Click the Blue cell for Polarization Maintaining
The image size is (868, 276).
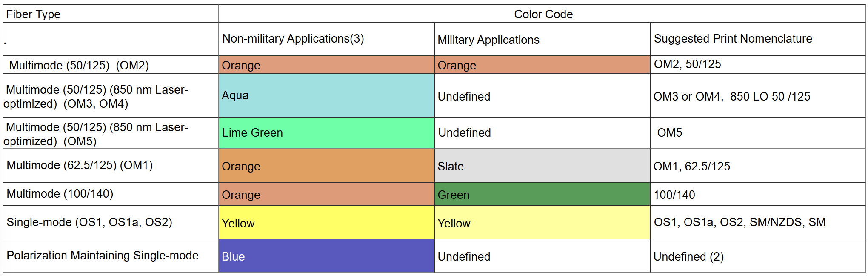[326, 256]
